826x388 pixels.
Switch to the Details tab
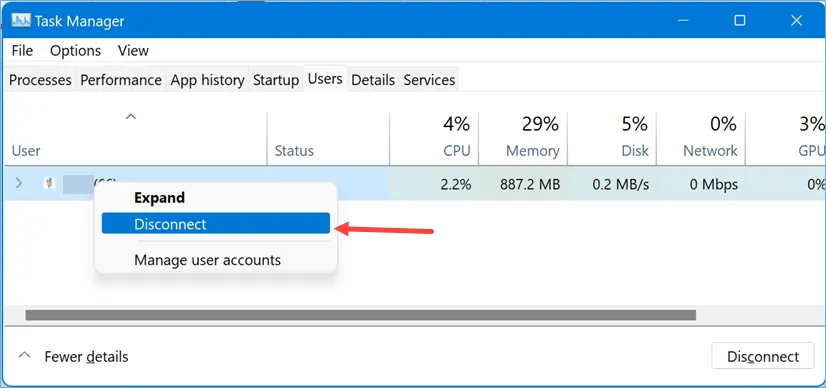coord(373,80)
